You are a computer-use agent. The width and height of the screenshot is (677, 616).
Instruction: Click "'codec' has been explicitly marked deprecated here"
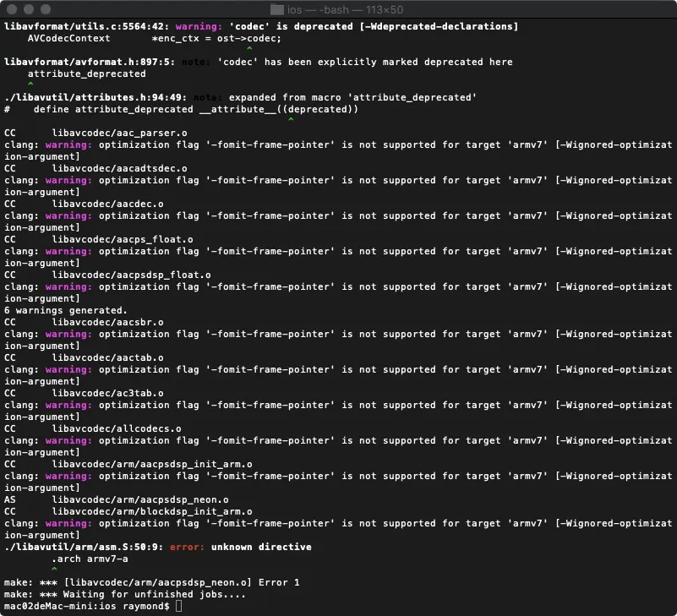[x=365, y=62]
